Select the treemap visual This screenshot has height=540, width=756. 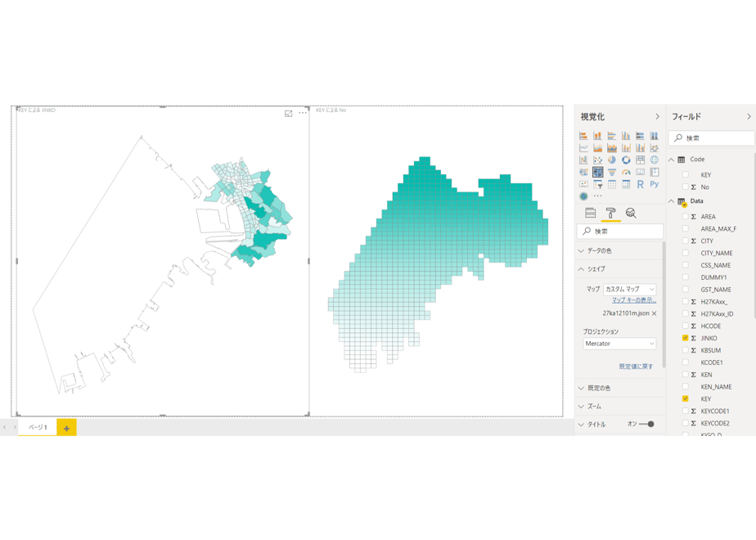point(641,160)
